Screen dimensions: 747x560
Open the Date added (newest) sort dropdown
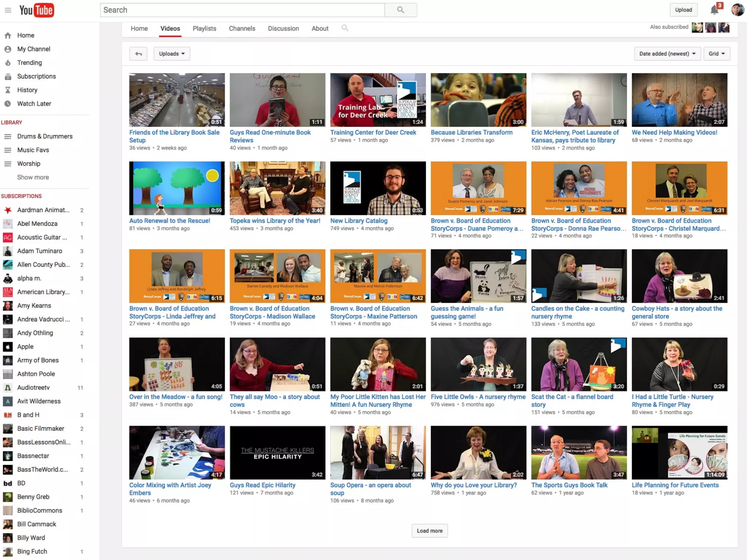(x=667, y=54)
